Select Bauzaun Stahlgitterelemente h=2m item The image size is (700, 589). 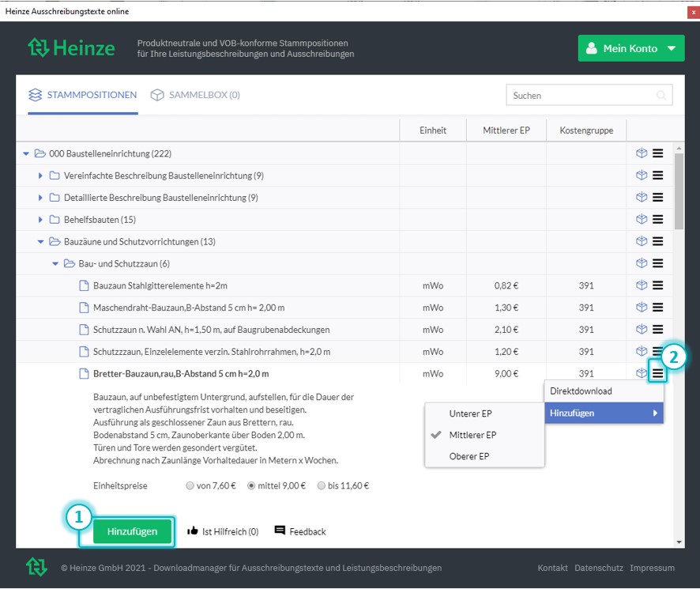[x=160, y=285]
